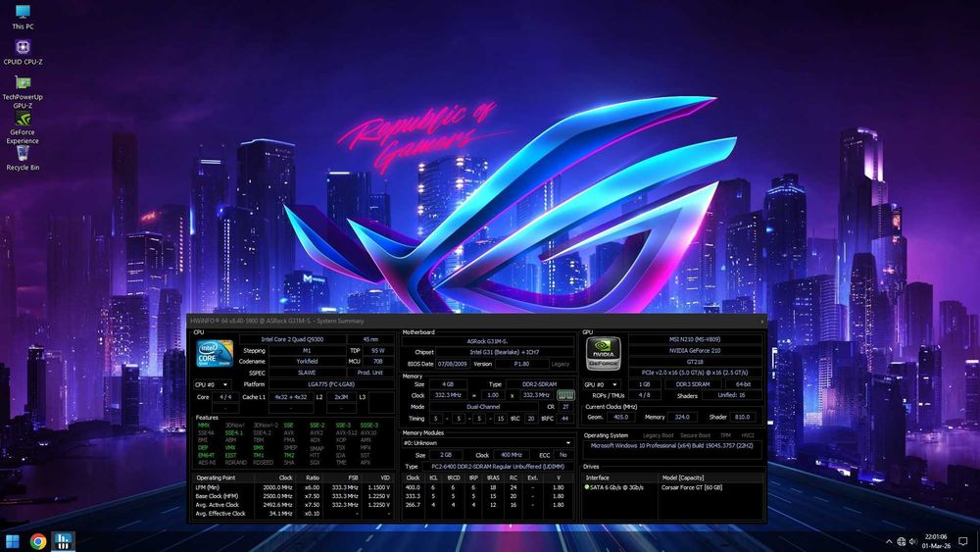Click the SATA drive green status indicator
This screenshot has width=980, height=552.
coord(587,487)
